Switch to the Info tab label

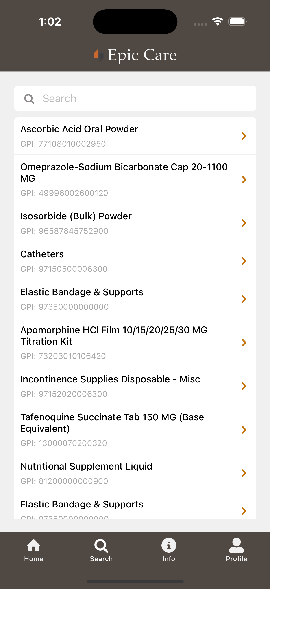click(169, 559)
